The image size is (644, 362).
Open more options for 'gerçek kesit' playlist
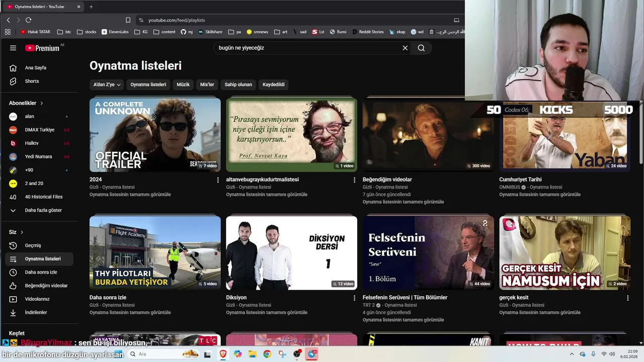pos(627,298)
